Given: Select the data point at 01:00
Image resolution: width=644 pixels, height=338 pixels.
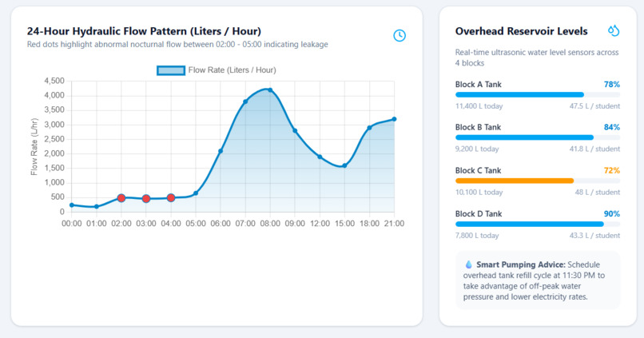Looking at the screenshot, I should [x=97, y=207].
